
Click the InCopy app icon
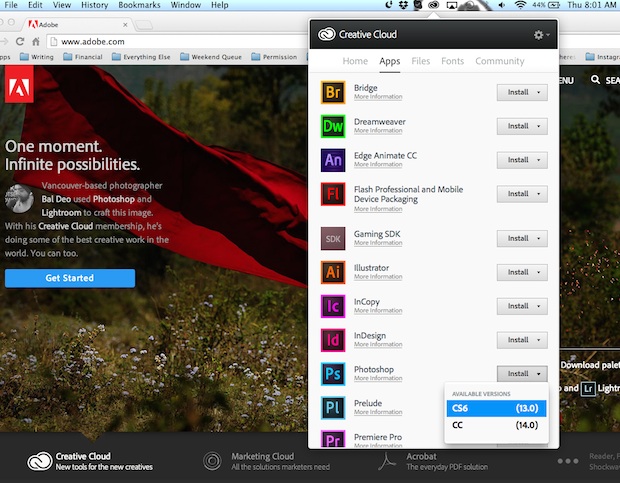coord(333,306)
